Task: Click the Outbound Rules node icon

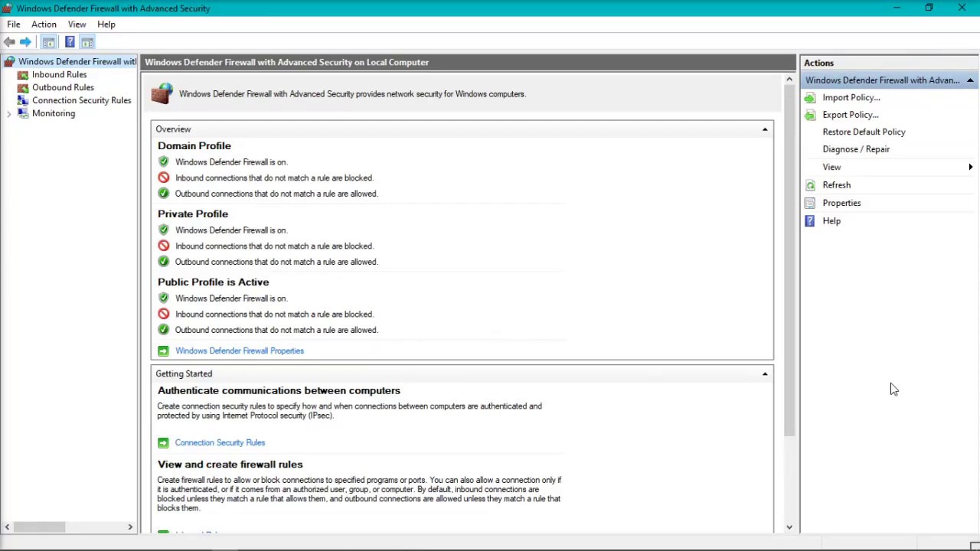Action: 23,87
